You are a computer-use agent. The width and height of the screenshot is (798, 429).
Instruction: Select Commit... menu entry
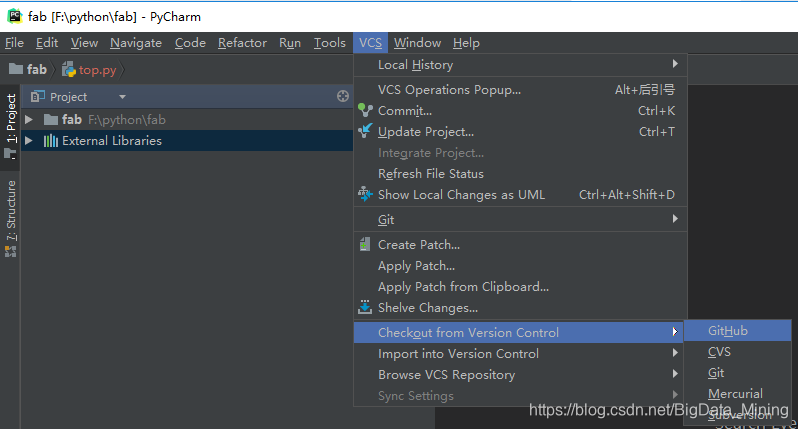[520, 110]
